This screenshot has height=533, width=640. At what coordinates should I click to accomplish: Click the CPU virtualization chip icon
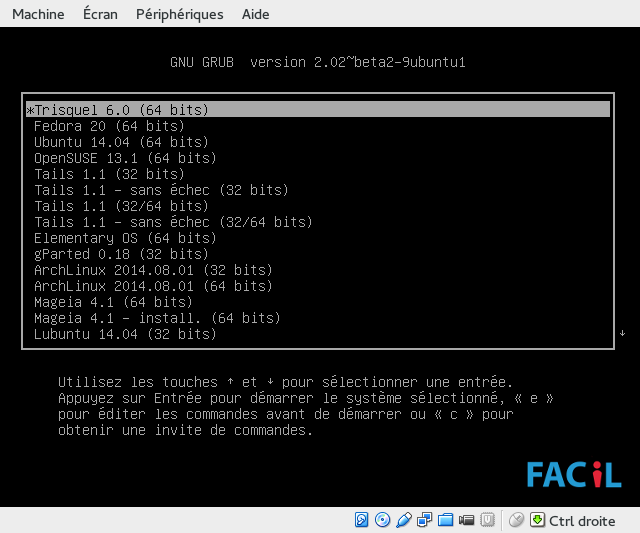point(487,520)
